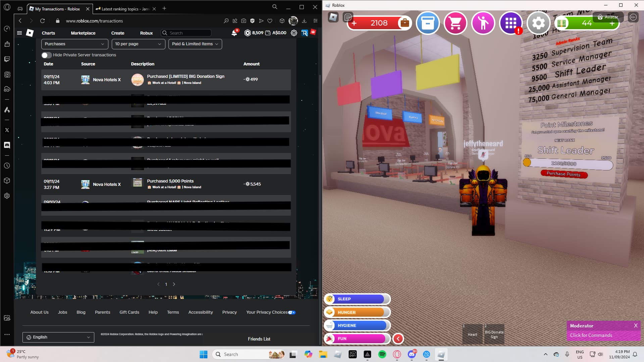
Task: Open the in-game gear settings button
Action: [538, 23]
